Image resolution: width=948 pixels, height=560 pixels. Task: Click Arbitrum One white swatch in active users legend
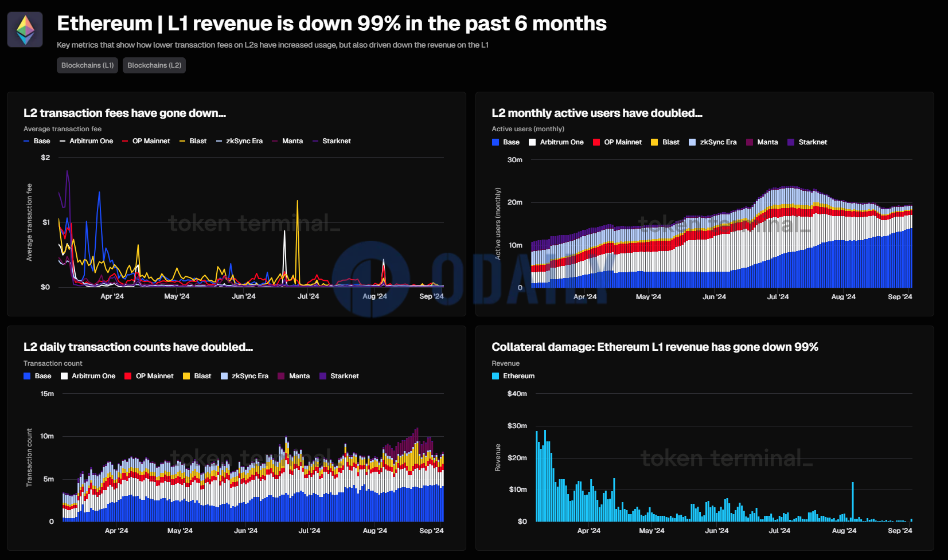pos(532,142)
